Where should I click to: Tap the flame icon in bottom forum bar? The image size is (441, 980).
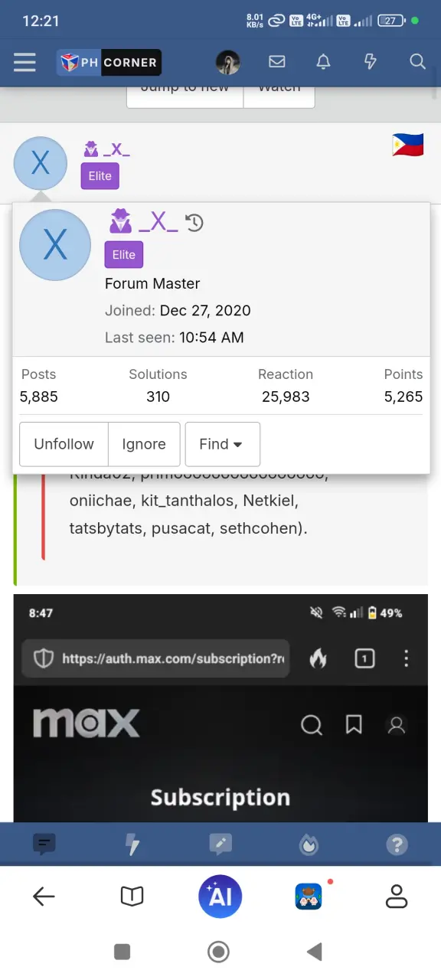pos(309,844)
